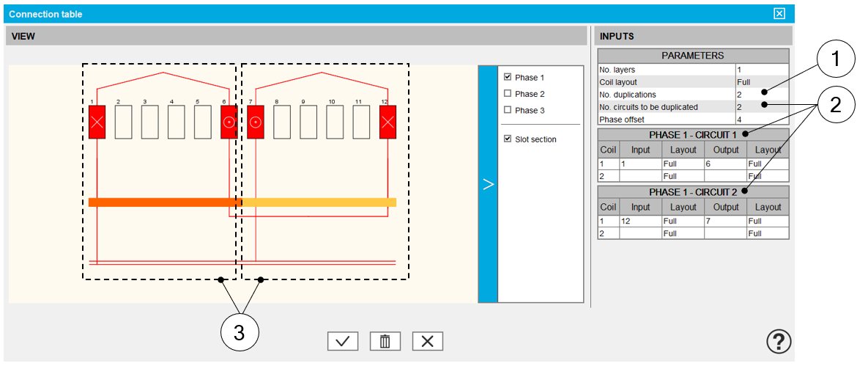Click the trash delete icon
This screenshot has width=868, height=366.
(385, 341)
